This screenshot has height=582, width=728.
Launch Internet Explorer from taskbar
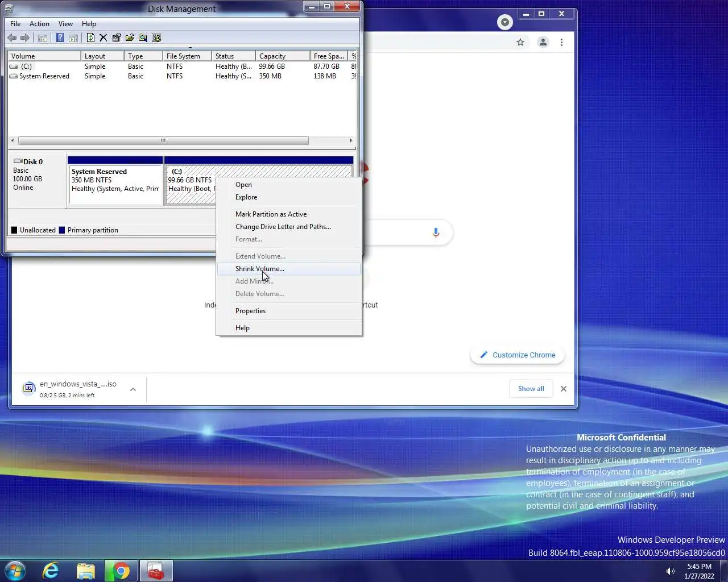tap(51, 571)
